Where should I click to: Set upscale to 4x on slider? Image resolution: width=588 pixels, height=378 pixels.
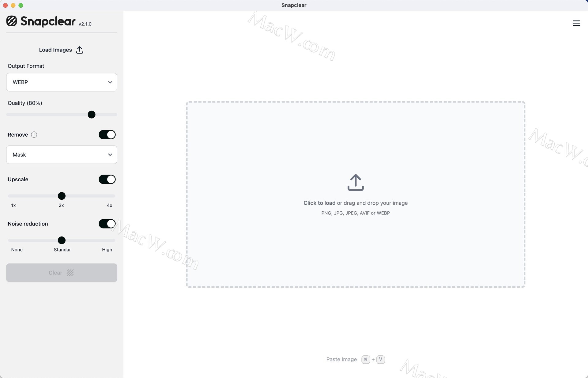[x=113, y=196]
